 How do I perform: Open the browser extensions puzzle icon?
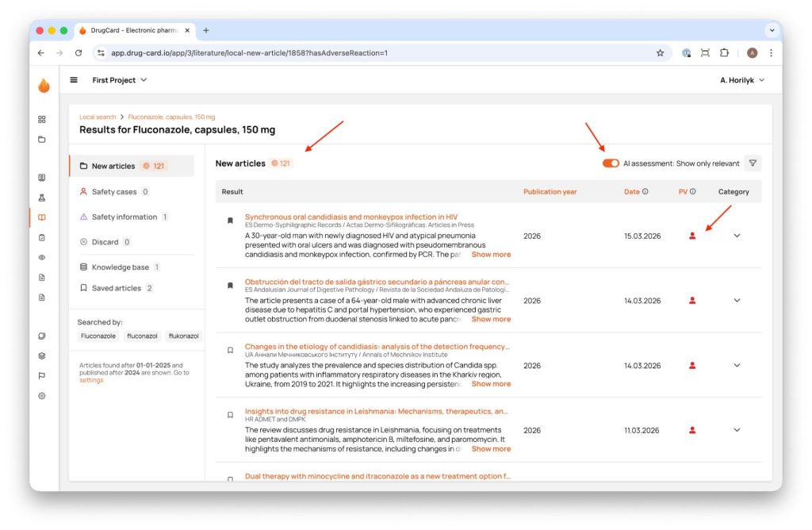724,53
